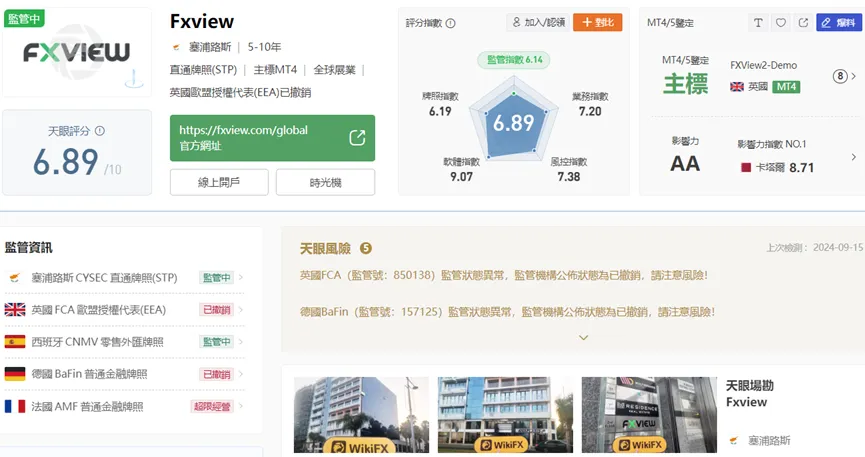Expand the 天眼風險 warnings with the down chevron
The width and height of the screenshot is (865, 457).
coord(583,337)
